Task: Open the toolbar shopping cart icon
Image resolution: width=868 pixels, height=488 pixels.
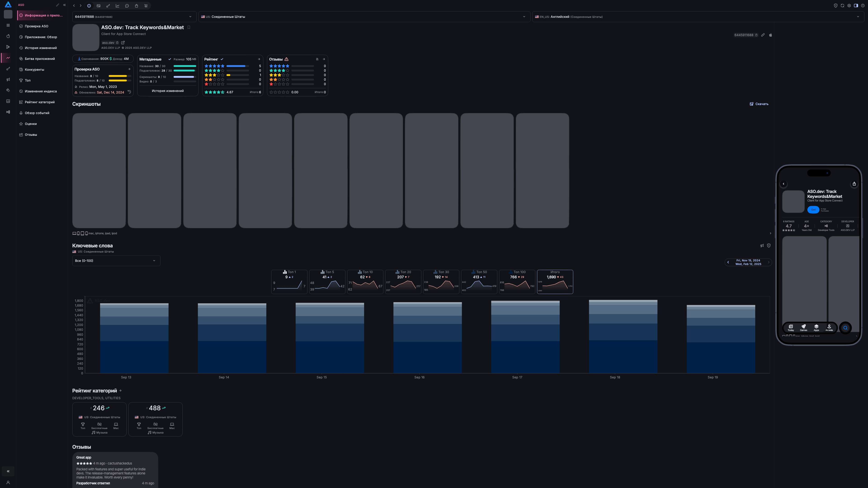Action: 146,6
